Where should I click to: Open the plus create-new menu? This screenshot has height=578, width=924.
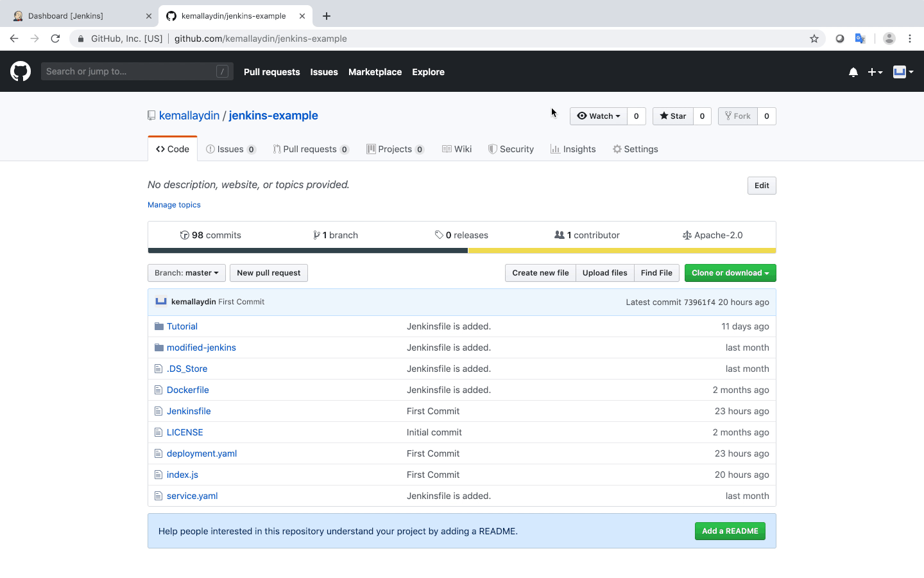click(875, 72)
